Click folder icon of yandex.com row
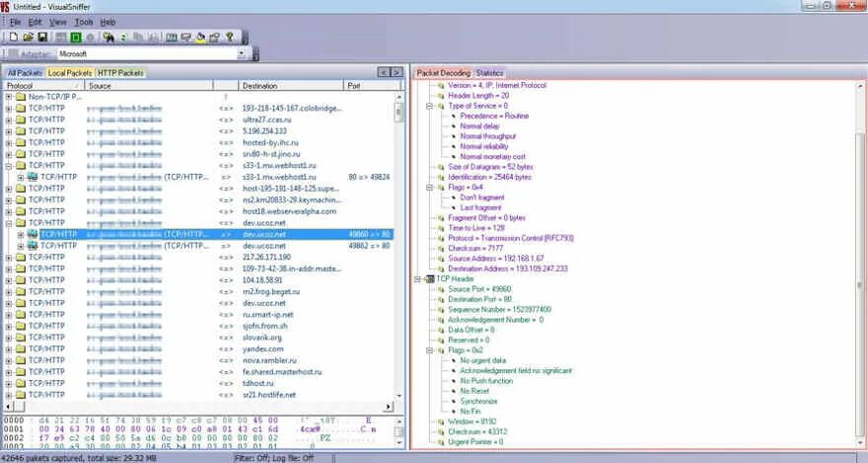 tap(21, 348)
